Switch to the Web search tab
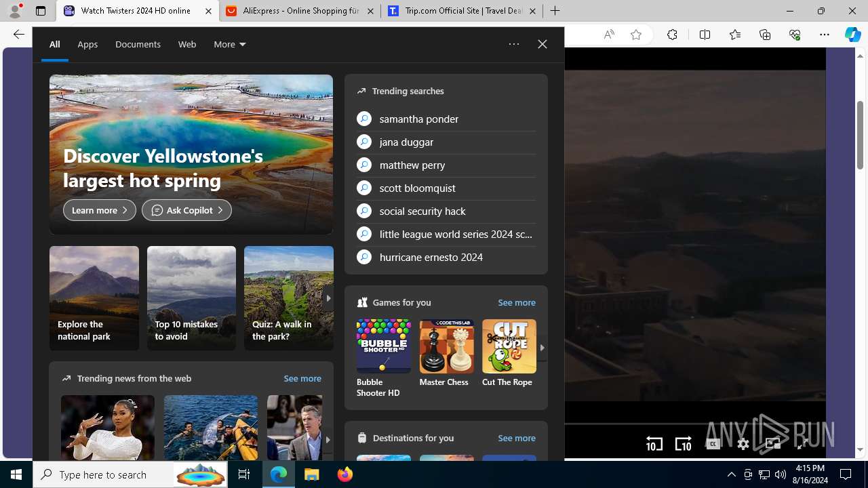 coord(187,44)
